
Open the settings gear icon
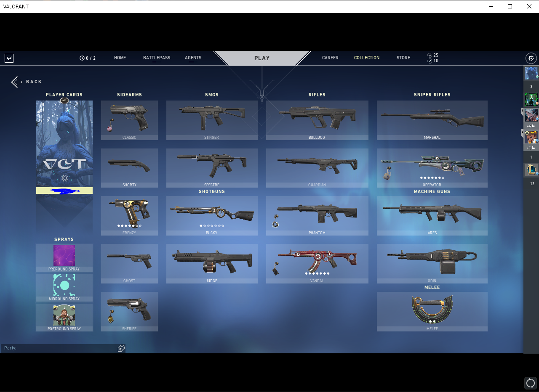[x=531, y=58]
